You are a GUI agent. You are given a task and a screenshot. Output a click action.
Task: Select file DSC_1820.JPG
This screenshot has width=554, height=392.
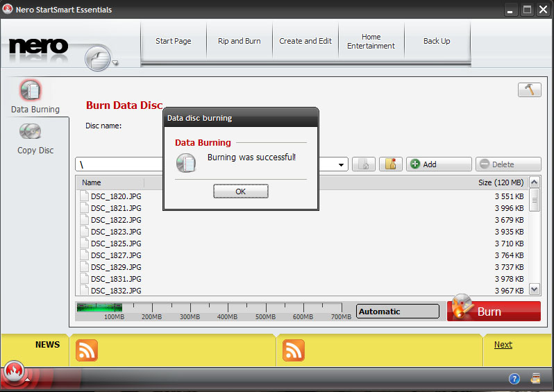click(x=116, y=196)
